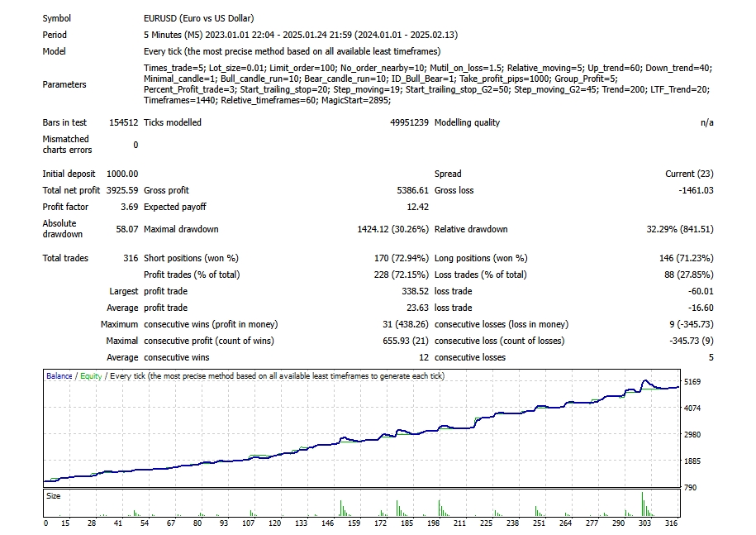Screen dimensions: 756x535
Task: Click the 4074 y-axis label
Action: [x=692, y=408]
